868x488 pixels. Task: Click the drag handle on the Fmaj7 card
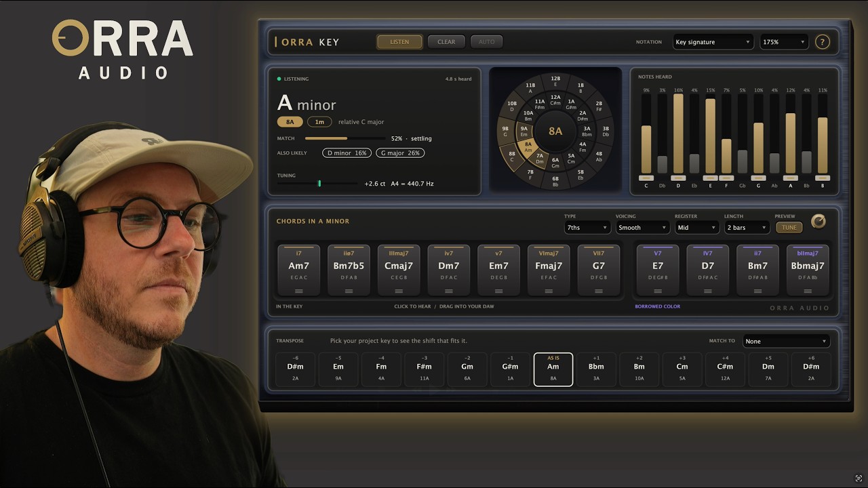pyautogui.click(x=549, y=291)
